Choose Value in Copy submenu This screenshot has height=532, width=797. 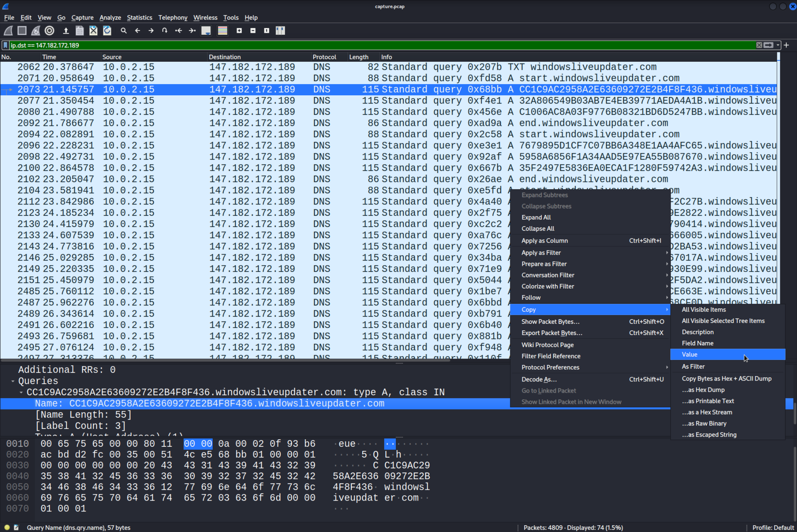727,354
